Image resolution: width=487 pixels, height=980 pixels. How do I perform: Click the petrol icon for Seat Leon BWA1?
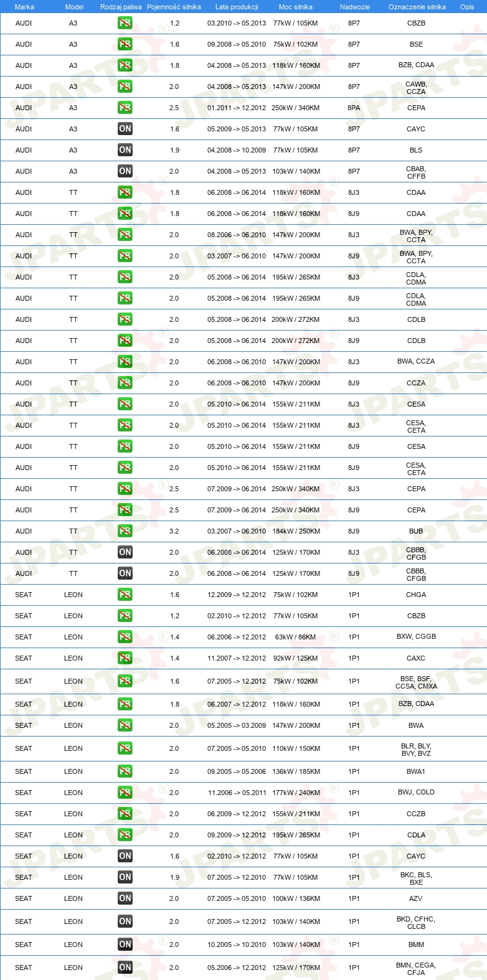point(125,771)
